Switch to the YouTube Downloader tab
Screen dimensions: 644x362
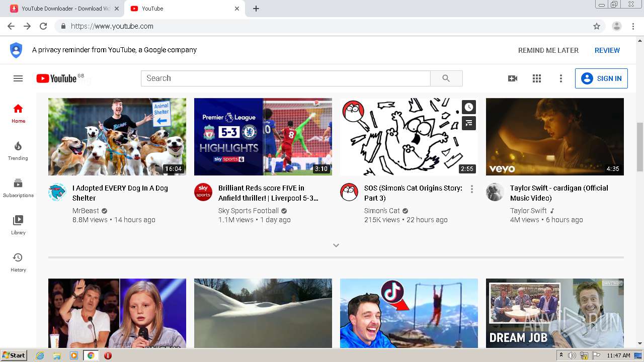pos(65,9)
